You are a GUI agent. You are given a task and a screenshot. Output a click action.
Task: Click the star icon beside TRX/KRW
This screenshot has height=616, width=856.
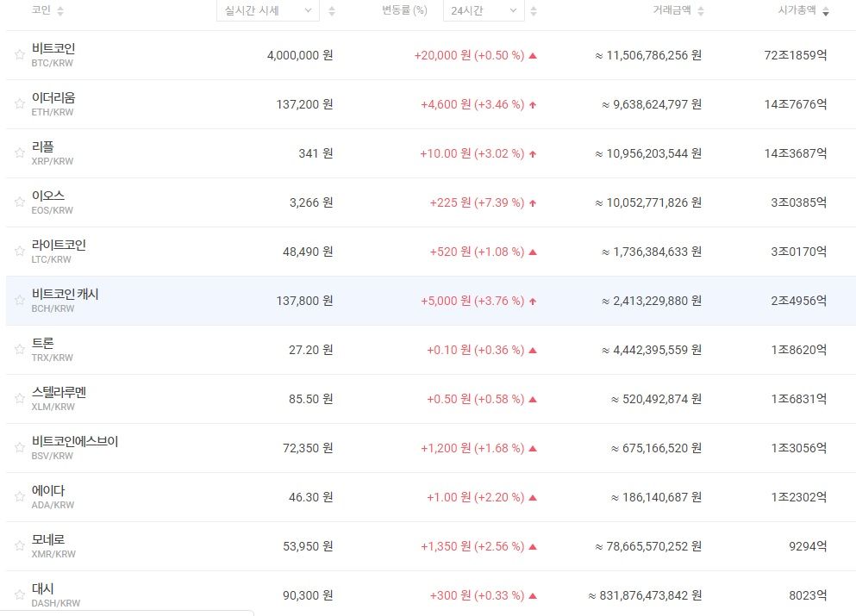(x=19, y=350)
